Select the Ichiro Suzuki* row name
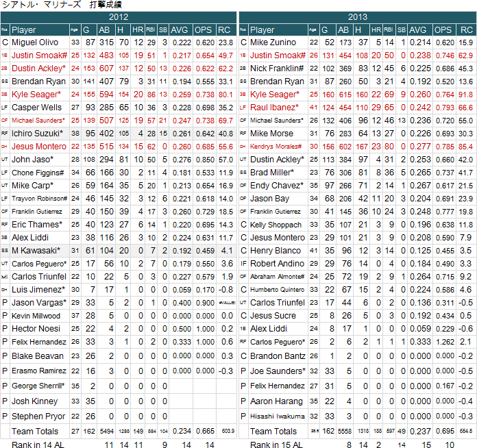Viewport: 477px width, 448px height. (37, 134)
